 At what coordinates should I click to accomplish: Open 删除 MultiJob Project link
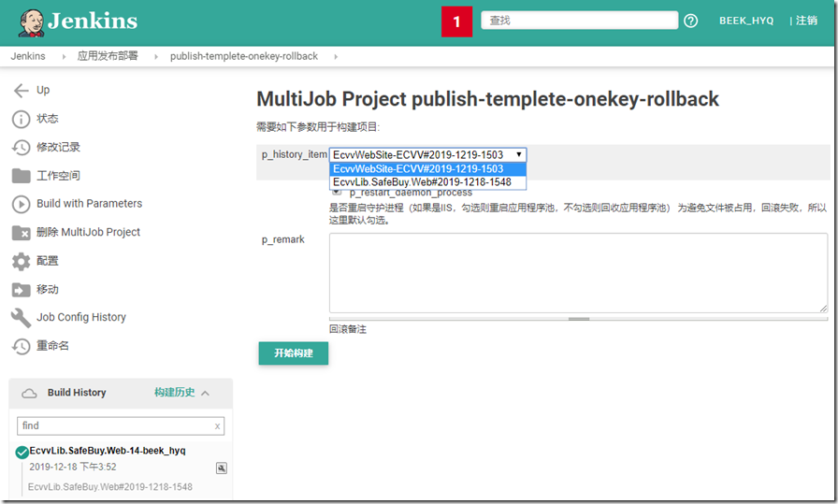[88, 232]
